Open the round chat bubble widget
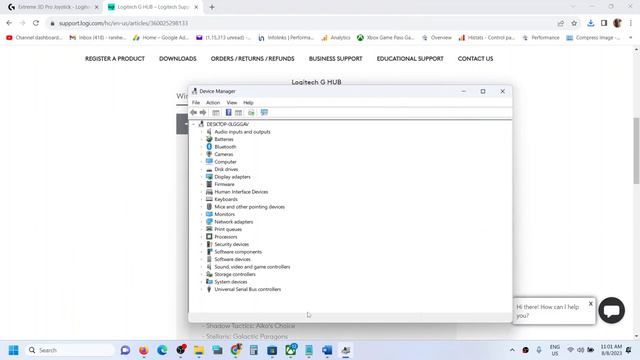This screenshot has height=360, width=640. click(611, 311)
